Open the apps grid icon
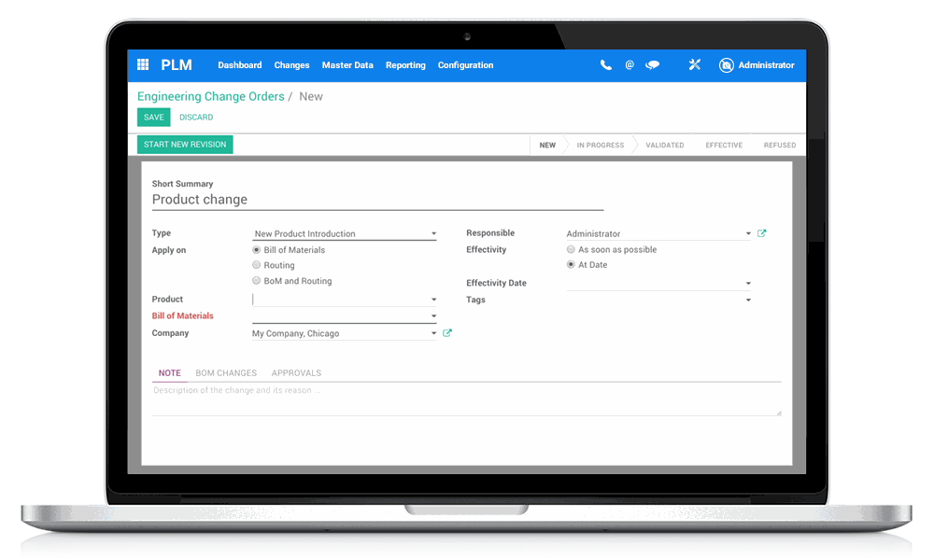The height and width of the screenshot is (560, 934). click(143, 64)
